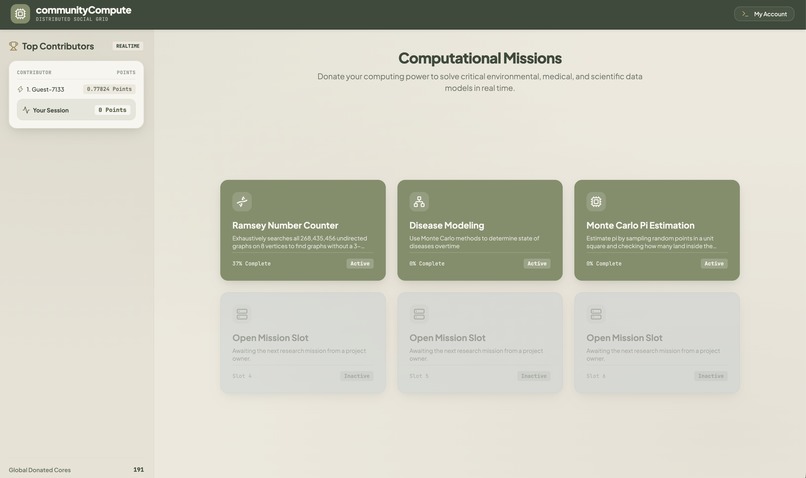
Task: Click the Active badge on Monte Carlo Pi
Action: pyautogui.click(x=714, y=264)
